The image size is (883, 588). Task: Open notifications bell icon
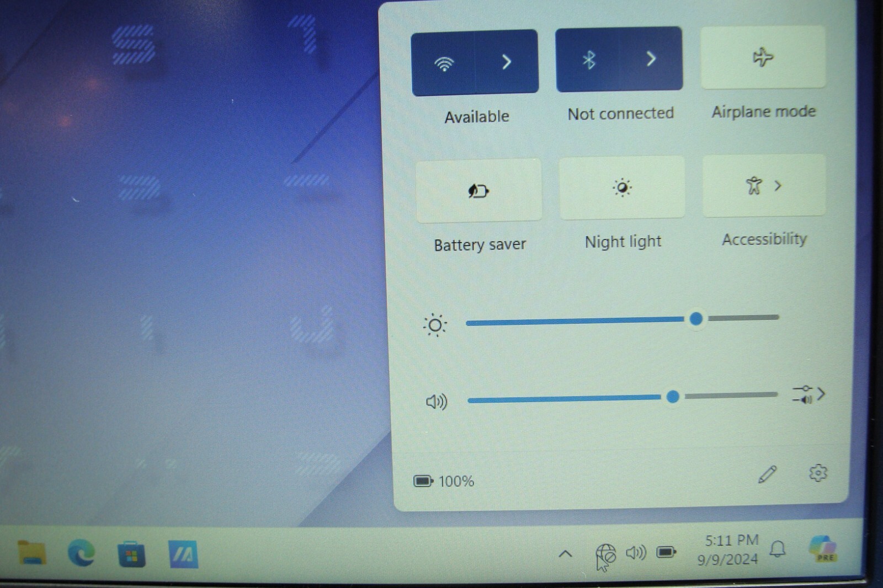pyautogui.click(x=778, y=549)
